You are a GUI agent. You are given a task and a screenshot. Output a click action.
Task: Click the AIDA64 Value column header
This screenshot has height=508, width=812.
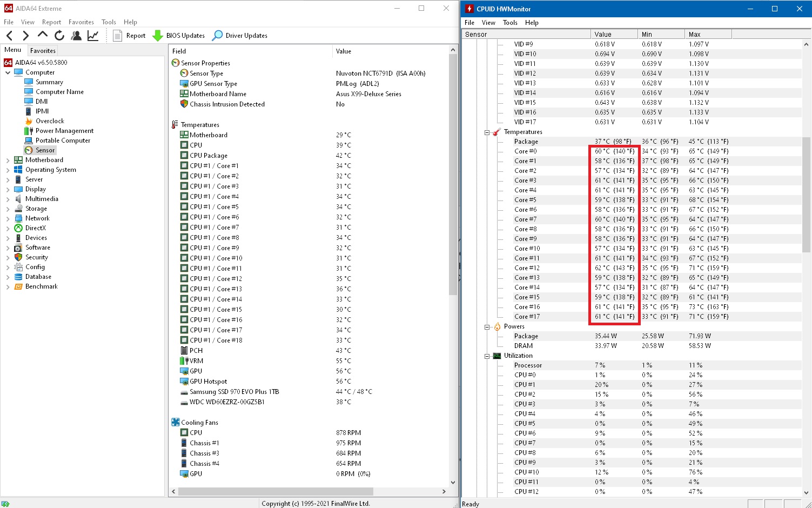tap(390, 51)
